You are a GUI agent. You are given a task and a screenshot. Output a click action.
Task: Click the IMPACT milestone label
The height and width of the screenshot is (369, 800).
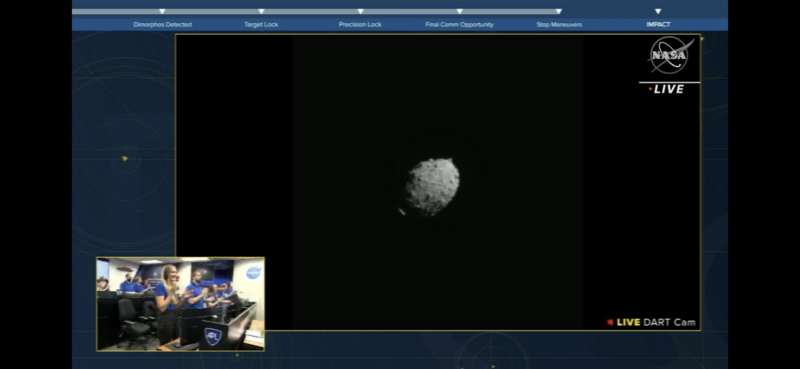tap(658, 24)
